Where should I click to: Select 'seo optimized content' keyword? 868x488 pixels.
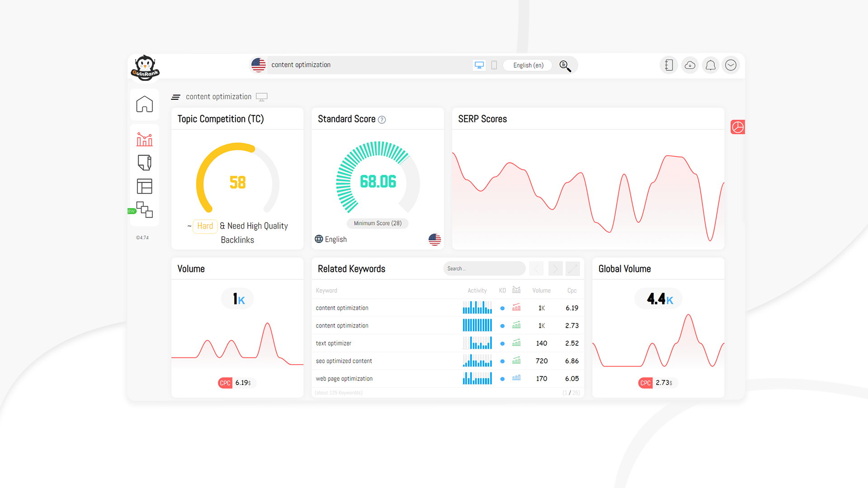pos(344,361)
